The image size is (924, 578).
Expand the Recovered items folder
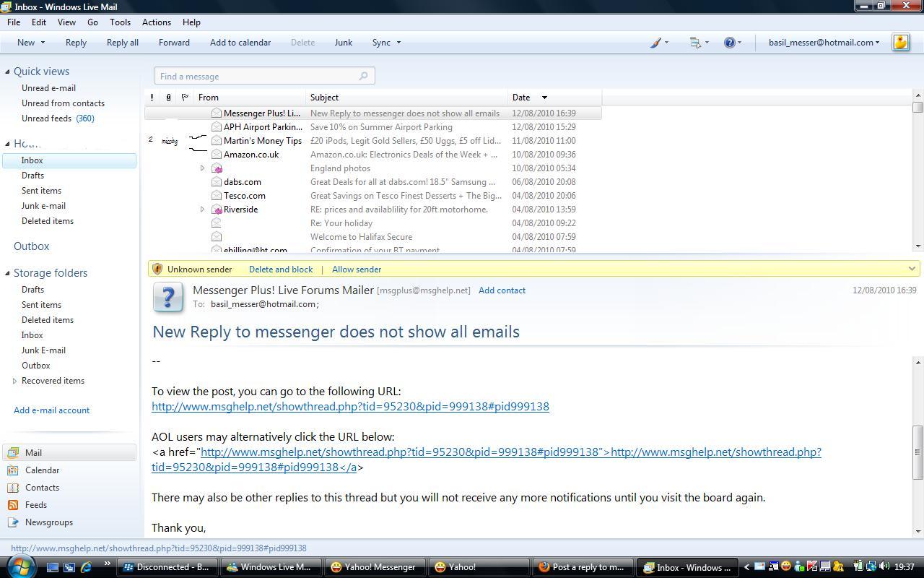click(x=14, y=381)
